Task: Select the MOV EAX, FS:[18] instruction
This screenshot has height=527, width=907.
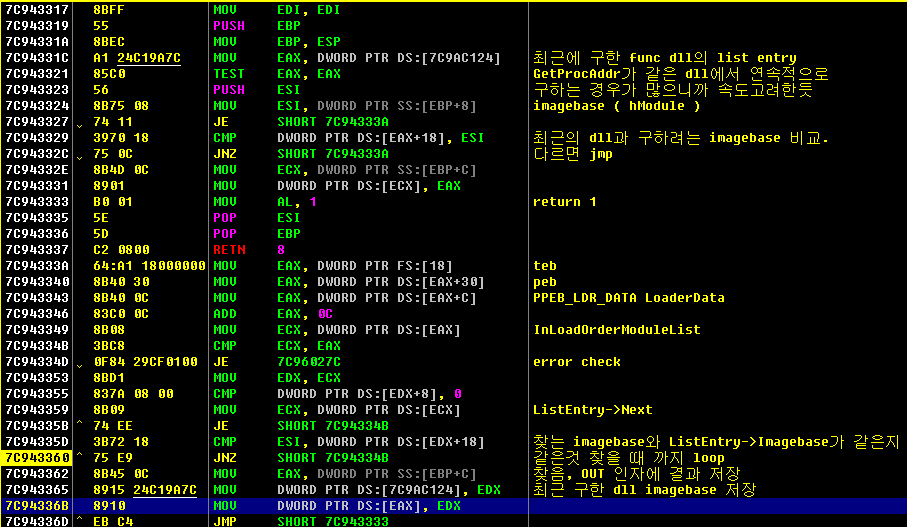Action: 333,266
